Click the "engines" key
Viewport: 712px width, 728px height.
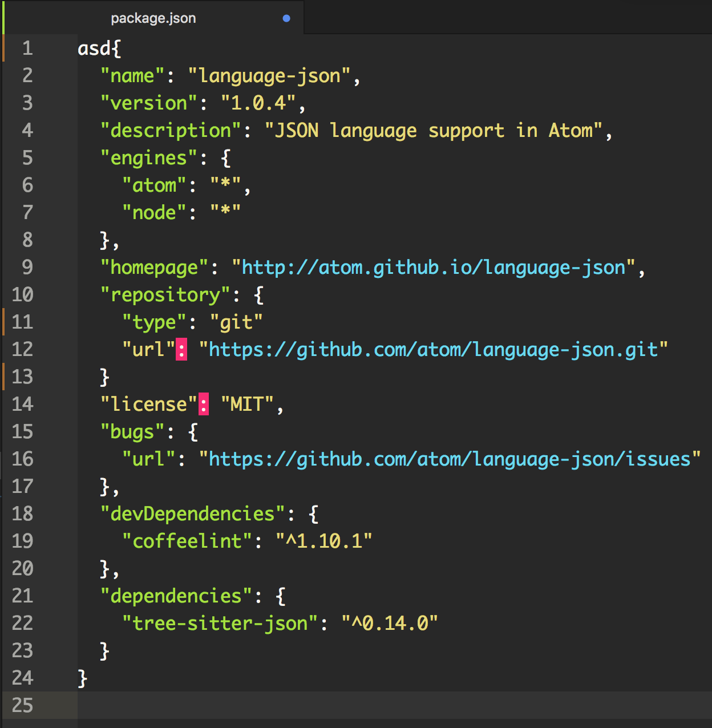pyautogui.click(x=149, y=158)
